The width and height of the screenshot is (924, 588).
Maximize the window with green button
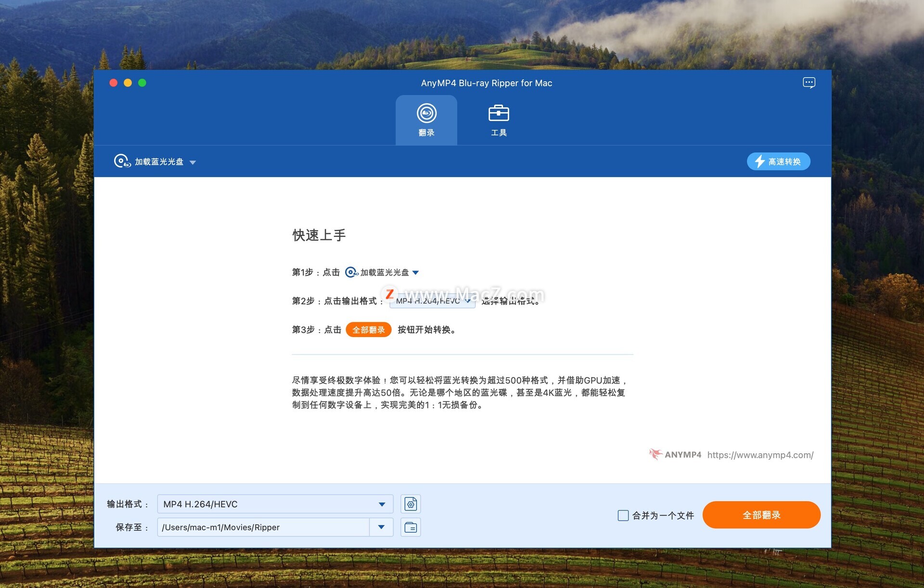[142, 83]
